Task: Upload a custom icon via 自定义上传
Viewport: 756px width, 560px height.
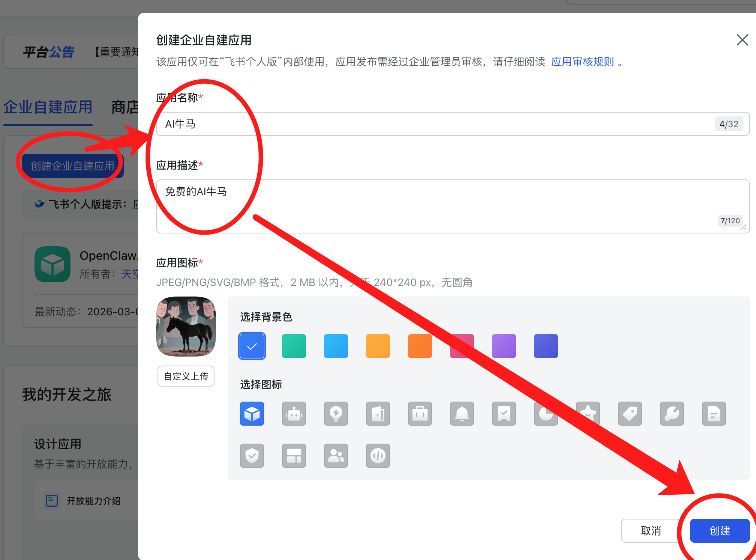Action: (186, 376)
